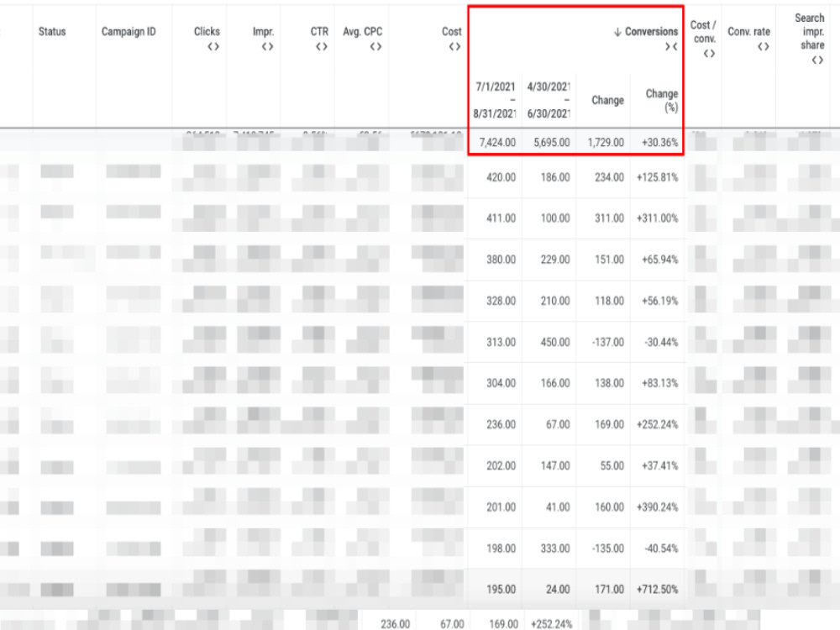Select total conversions value 7,424.00
The height and width of the screenshot is (630, 840).
point(497,143)
